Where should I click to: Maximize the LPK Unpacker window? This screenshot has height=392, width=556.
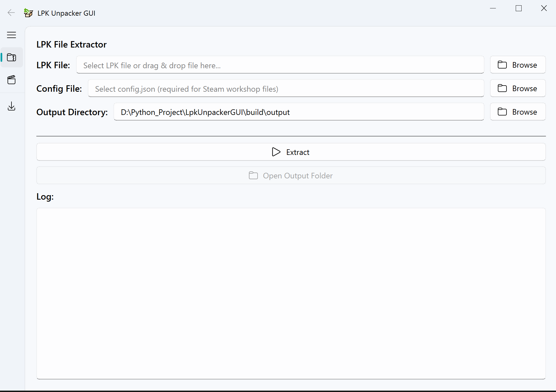(x=519, y=8)
